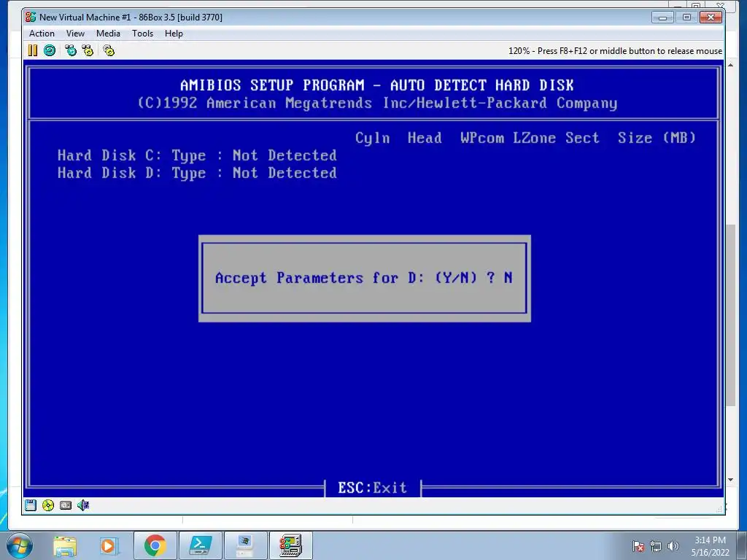
Task: Click the release mouse hint text
Action: tap(615, 51)
